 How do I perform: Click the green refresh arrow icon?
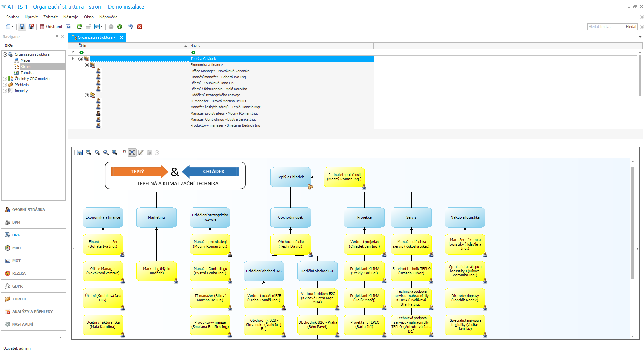point(79,27)
